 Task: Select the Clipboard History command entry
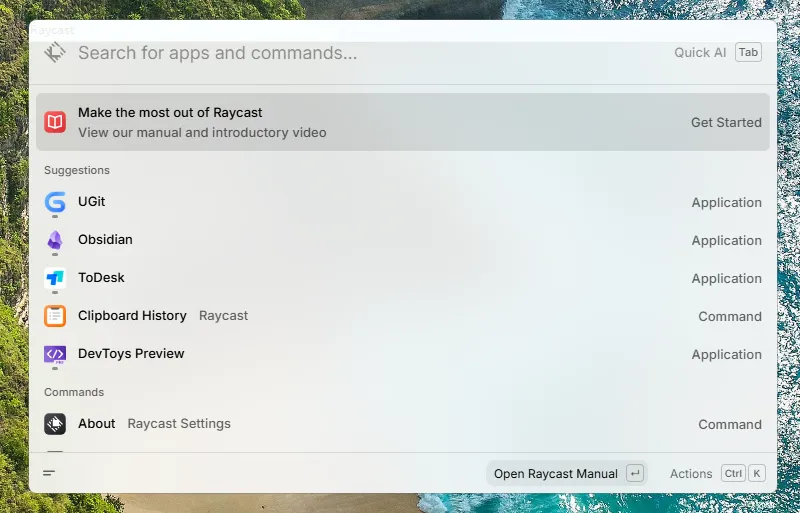coord(400,316)
